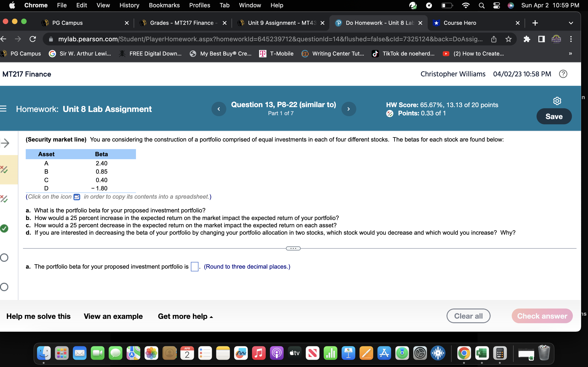This screenshot has height=367, width=588.
Task: Open the Bookmarks menu
Action: tap(164, 5)
